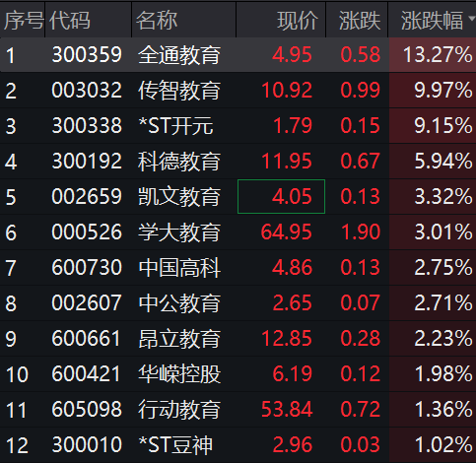This screenshot has width=476, height=463.
Task: Select stock code 002659
Action: (87, 196)
